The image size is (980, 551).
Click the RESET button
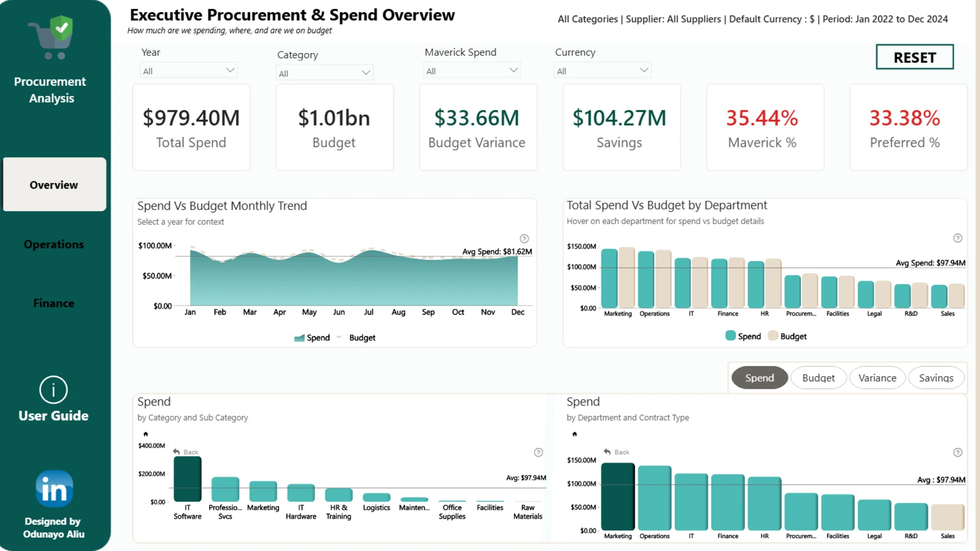pyautogui.click(x=915, y=57)
